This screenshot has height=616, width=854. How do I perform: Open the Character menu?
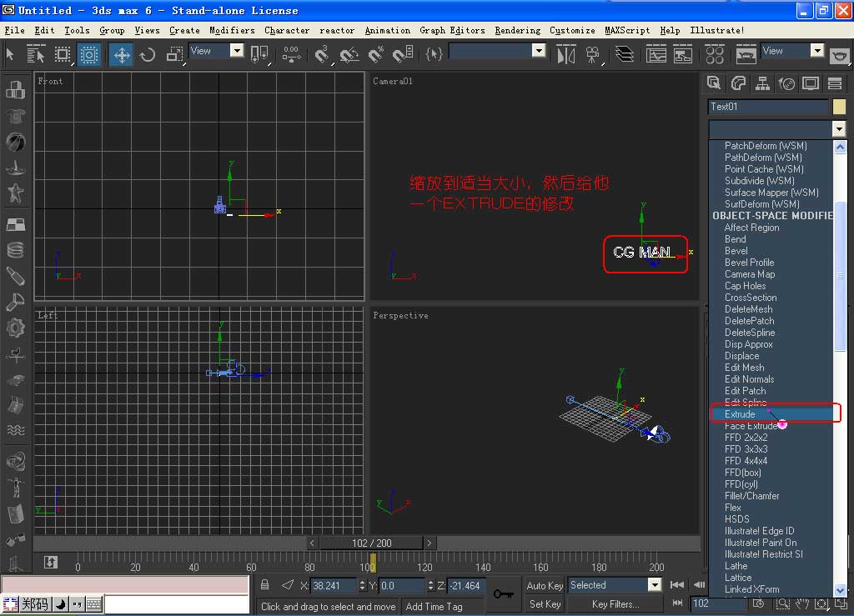pyautogui.click(x=287, y=31)
